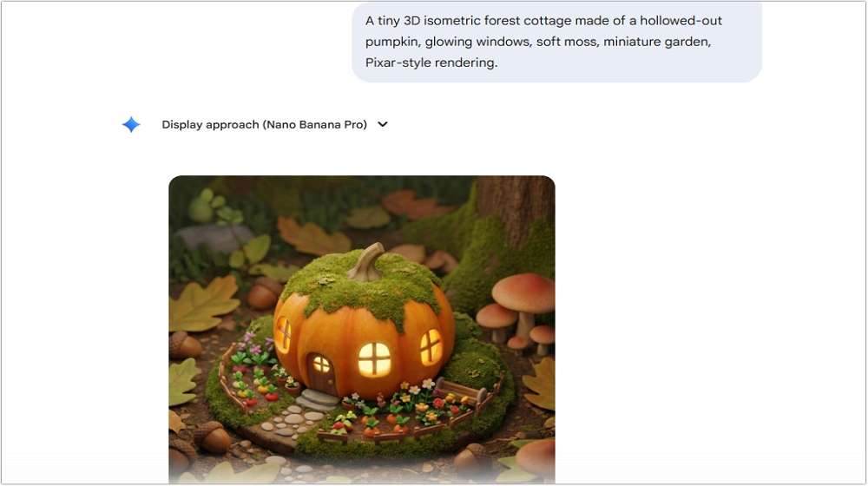This screenshot has height=486, width=868.
Task: Click the text 'Pixar-style rendering.' in the prompt
Action: (x=431, y=62)
